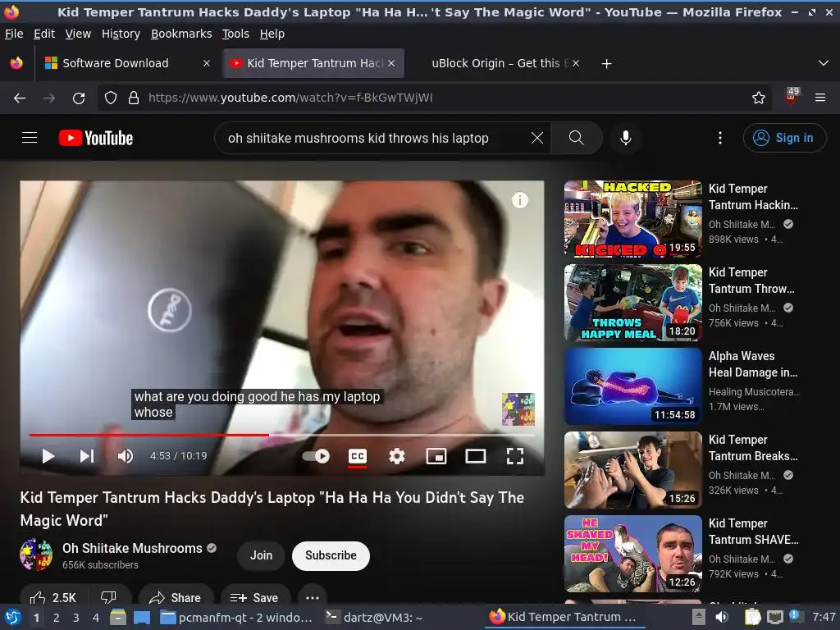Go back to previous page
The image size is (840, 630).
pos(20,98)
